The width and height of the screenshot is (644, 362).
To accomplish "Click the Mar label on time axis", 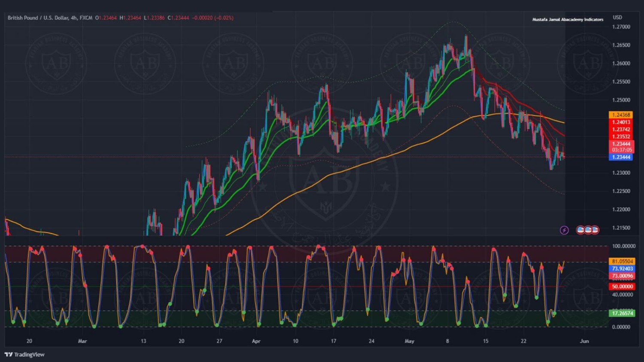I will click(x=82, y=341).
